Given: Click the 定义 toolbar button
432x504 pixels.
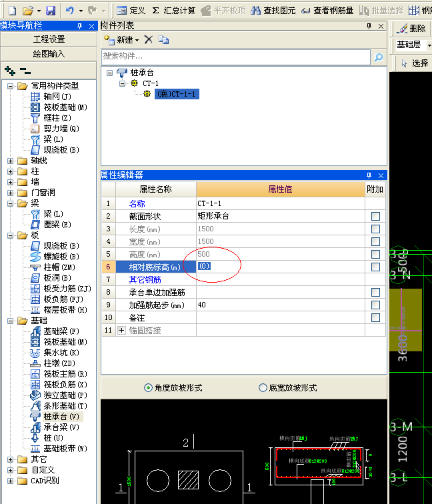Looking at the screenshot, I should (x=131, y=11).
